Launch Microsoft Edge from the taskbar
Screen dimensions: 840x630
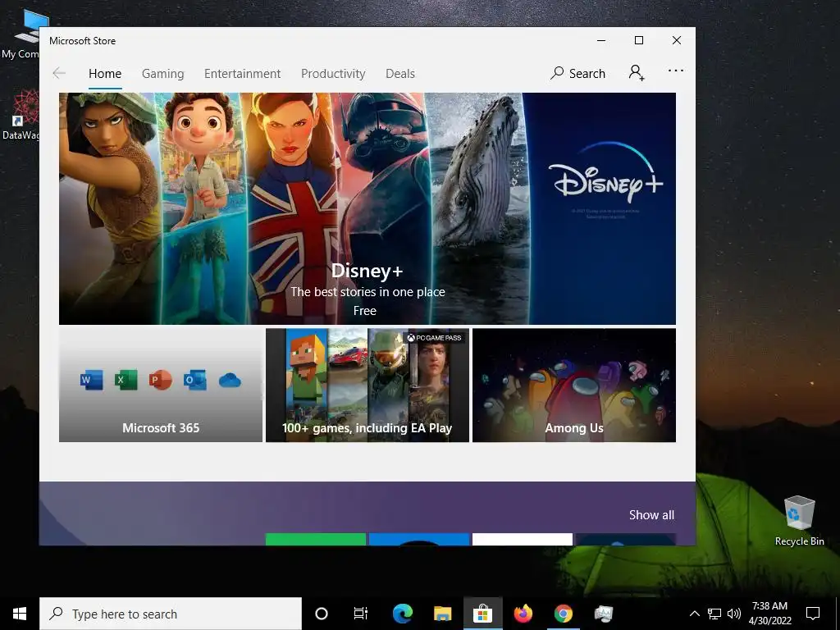tap(402, 614)
